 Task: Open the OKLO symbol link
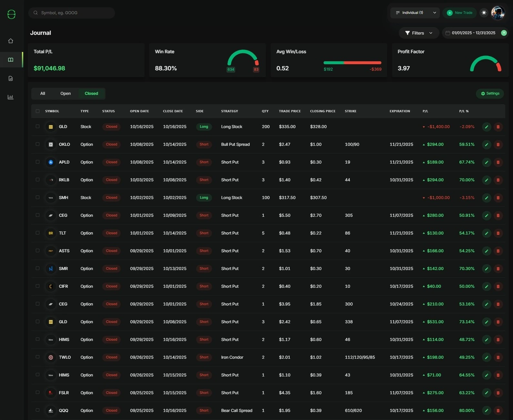[x=64, y=145]
